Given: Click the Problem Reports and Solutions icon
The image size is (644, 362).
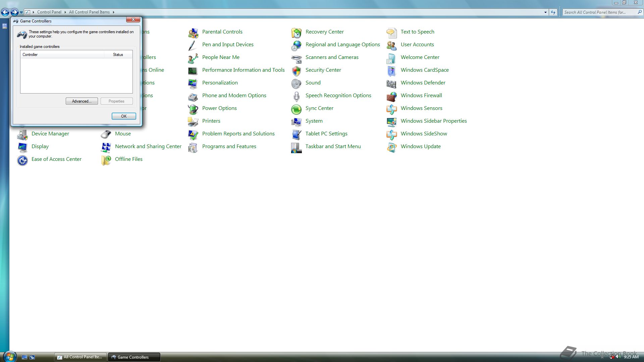Looking at the screenshot, I should click(x=193, y=134).
